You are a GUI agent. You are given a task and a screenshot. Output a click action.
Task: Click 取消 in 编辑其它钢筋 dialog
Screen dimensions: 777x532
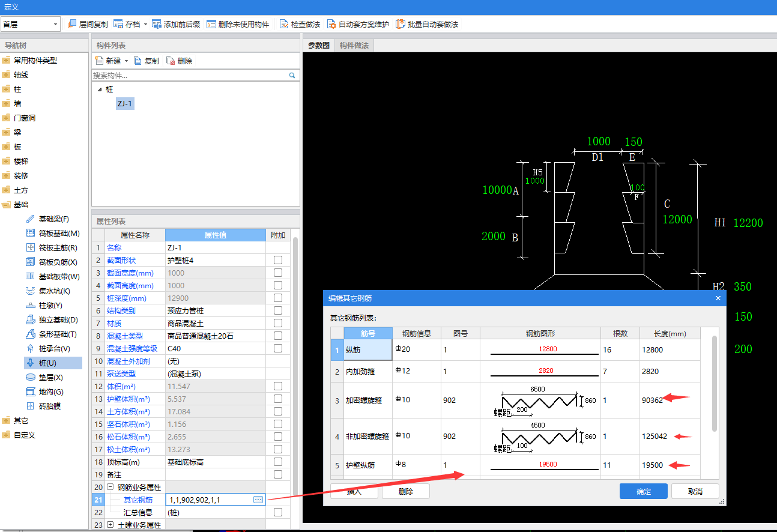695,491
